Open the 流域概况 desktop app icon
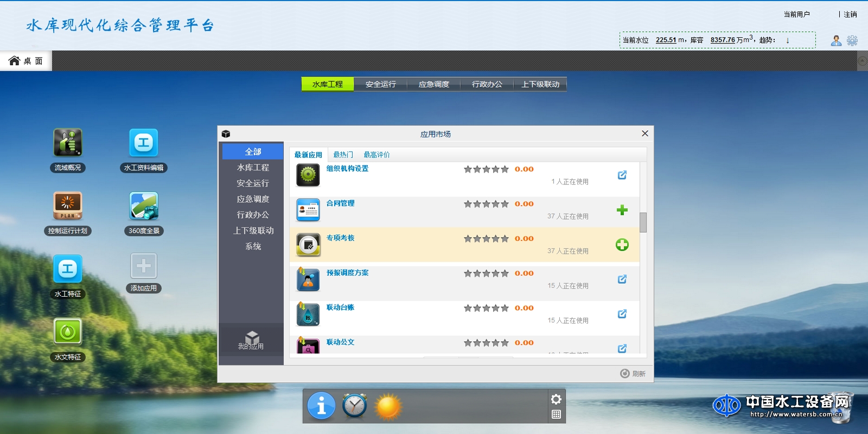 68,143
